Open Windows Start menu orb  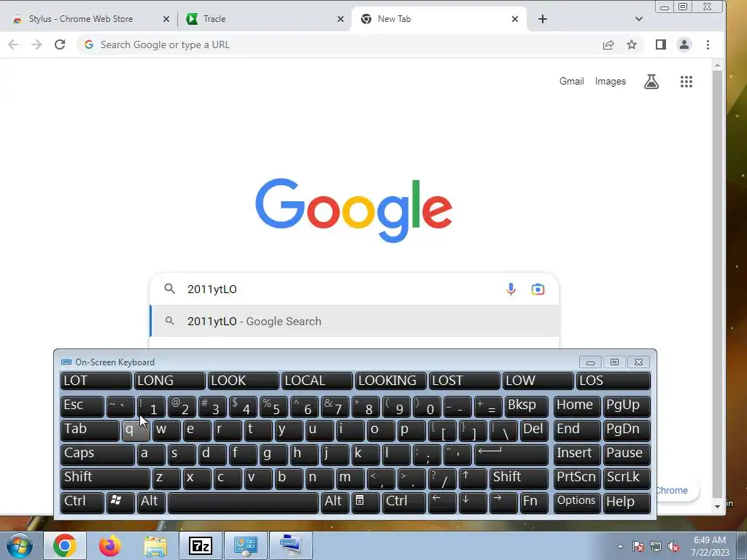(19, 545)
